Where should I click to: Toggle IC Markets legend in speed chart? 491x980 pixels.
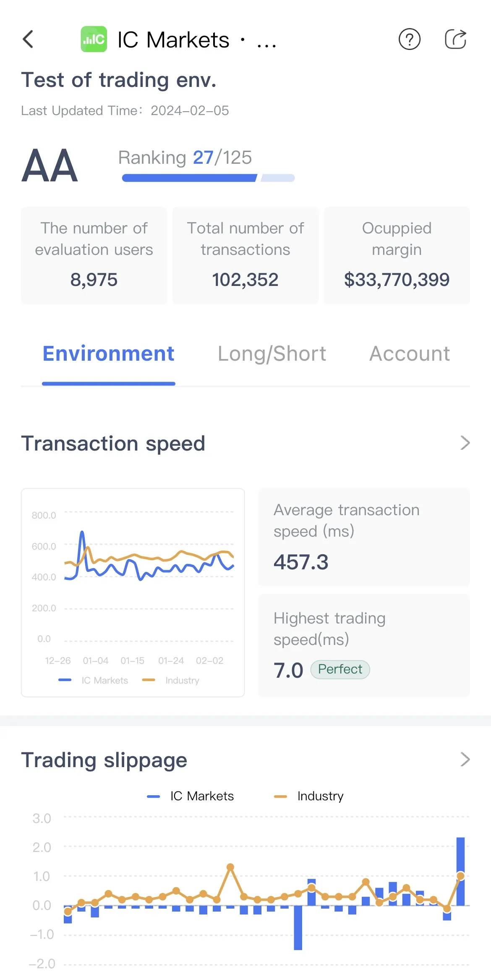tap(93, 680)
